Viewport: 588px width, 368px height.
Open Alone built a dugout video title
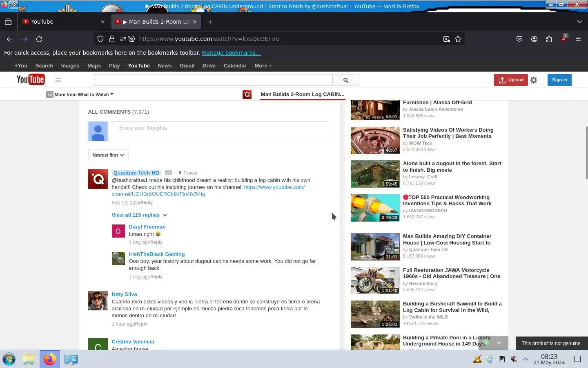[452, 166]
